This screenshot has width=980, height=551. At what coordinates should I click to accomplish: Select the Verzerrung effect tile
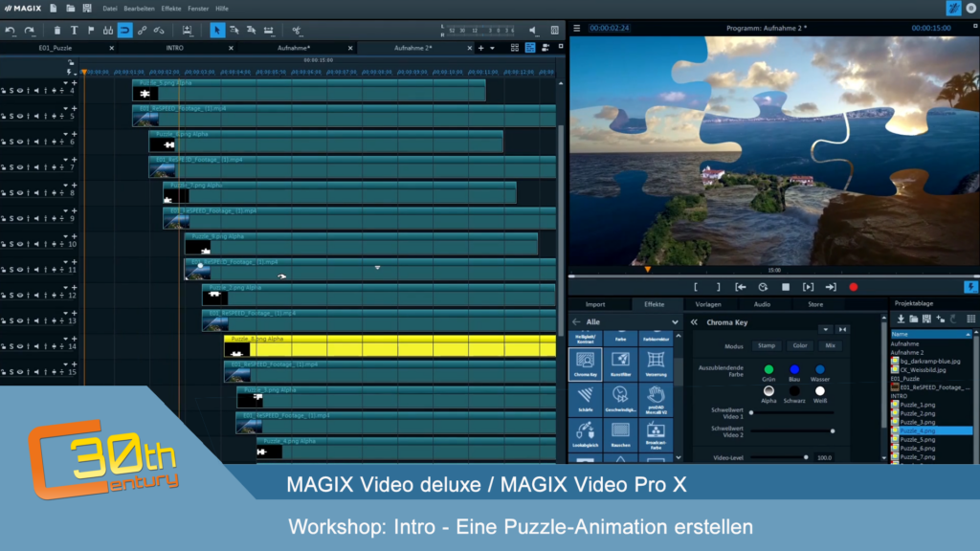[x=656, y=364]
